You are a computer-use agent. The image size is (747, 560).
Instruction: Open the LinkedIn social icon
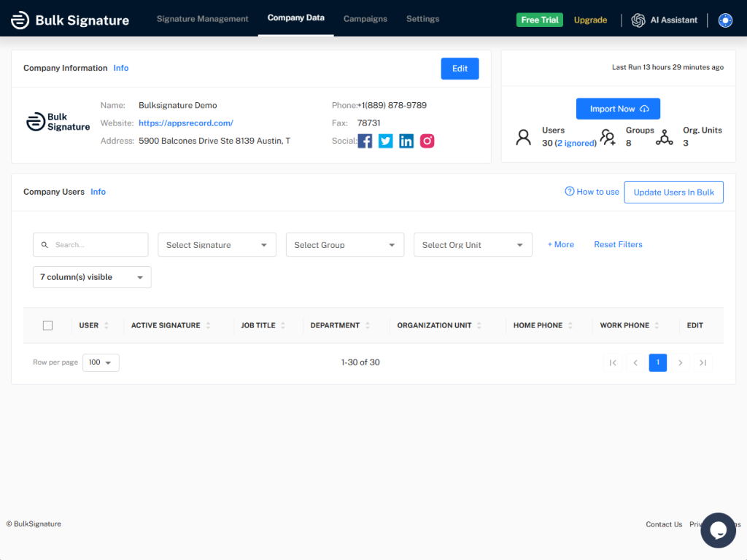pos(406,141)
